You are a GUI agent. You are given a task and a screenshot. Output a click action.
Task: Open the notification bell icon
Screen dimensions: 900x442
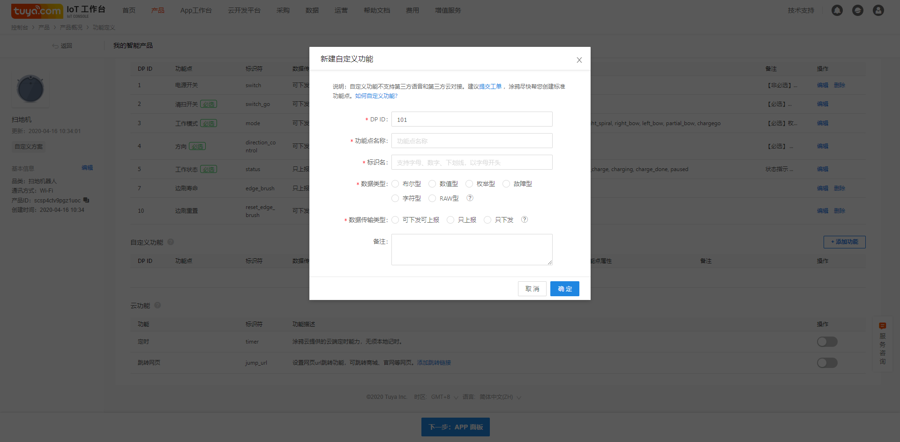coord(837,10)
